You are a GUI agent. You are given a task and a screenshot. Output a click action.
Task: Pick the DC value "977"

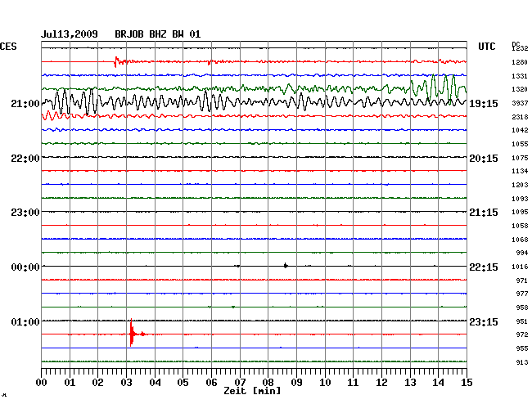(522, 294)
